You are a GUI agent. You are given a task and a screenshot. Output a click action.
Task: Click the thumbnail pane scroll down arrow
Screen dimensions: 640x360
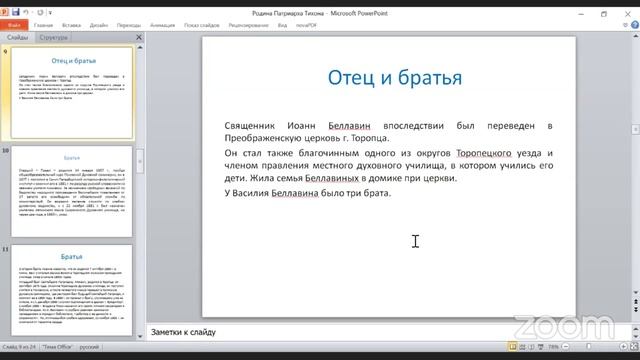140,336
